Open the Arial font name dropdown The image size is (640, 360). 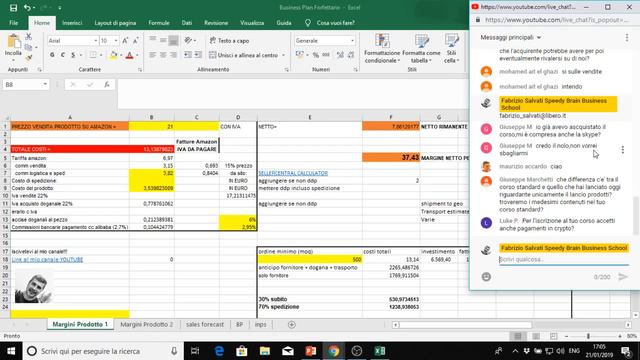pos(96,40)
